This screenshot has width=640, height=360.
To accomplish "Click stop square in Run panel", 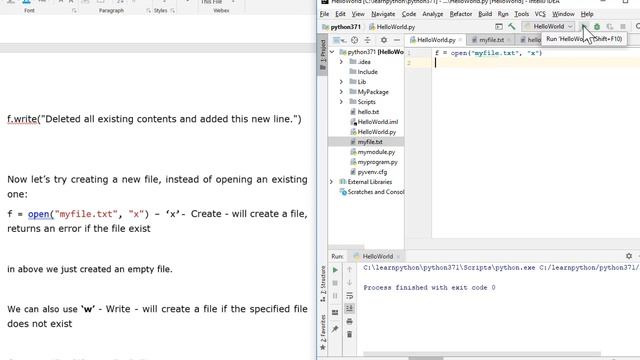I will (335, 283).
